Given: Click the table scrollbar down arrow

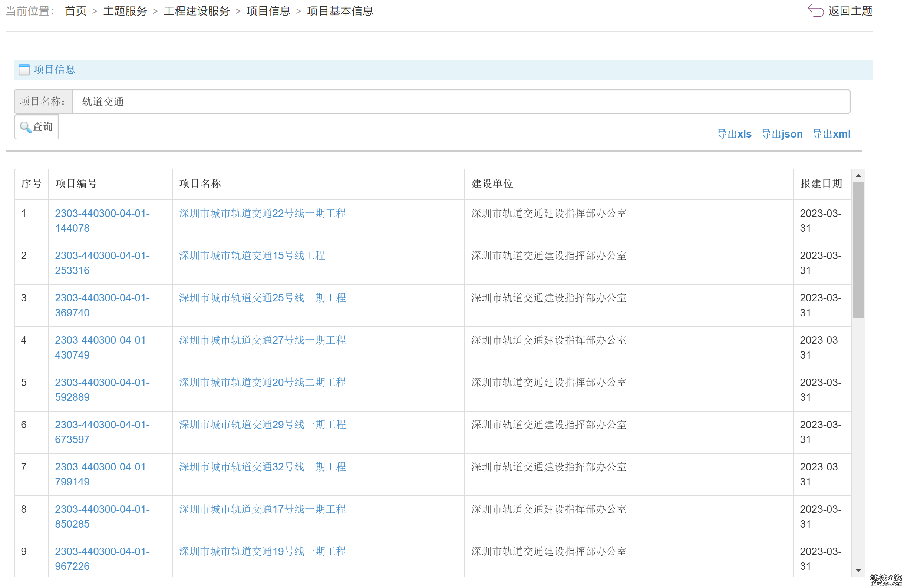Looking at the screenshot, I should 858,570.
